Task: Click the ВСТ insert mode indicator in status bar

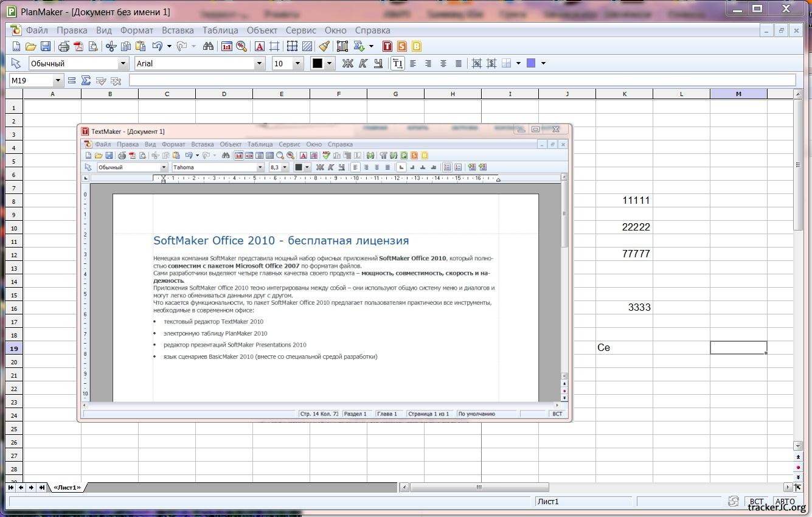Action: click(x=756, y=502)
